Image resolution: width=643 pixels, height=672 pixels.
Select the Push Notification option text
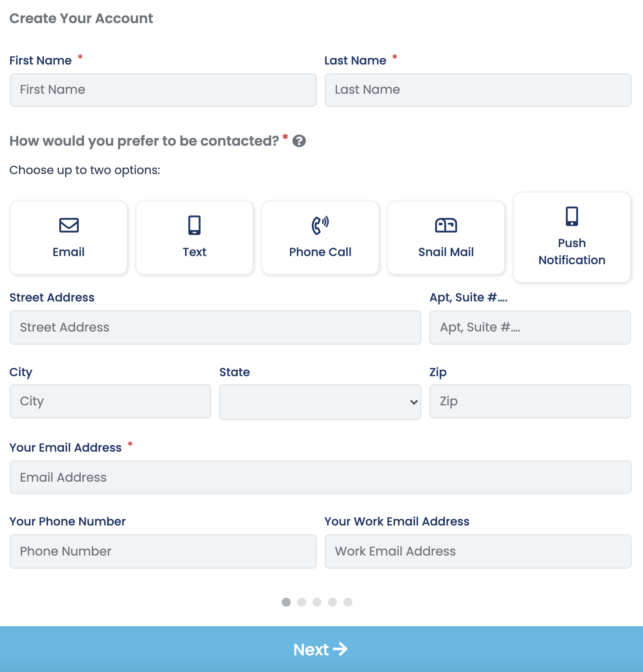click(572, 252)
